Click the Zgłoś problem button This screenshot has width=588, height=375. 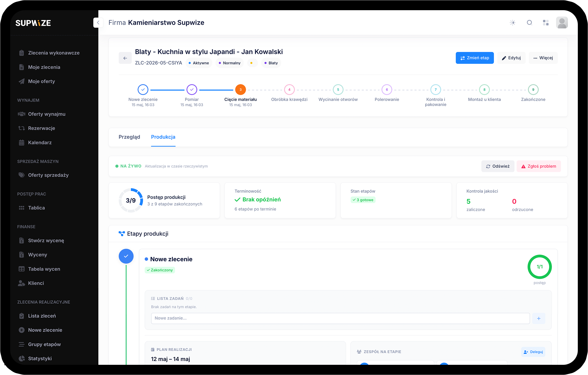pos(539,166)
